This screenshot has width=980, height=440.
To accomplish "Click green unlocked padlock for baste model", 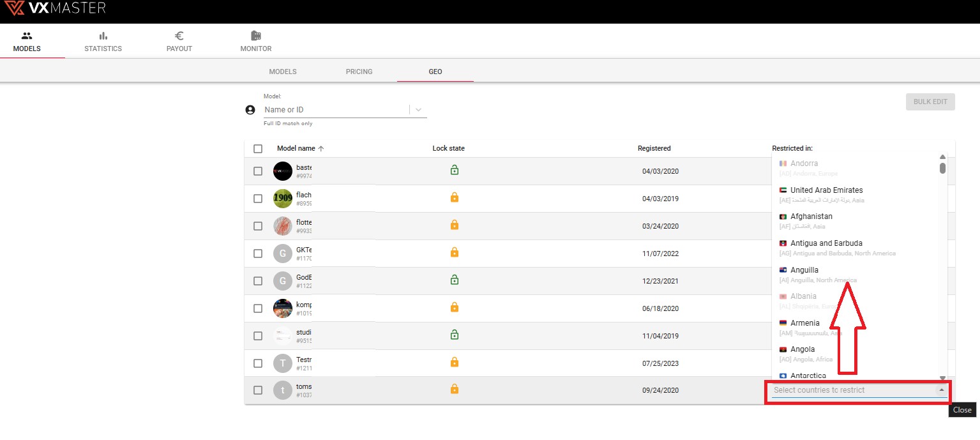I will click(x=455, y=171).
